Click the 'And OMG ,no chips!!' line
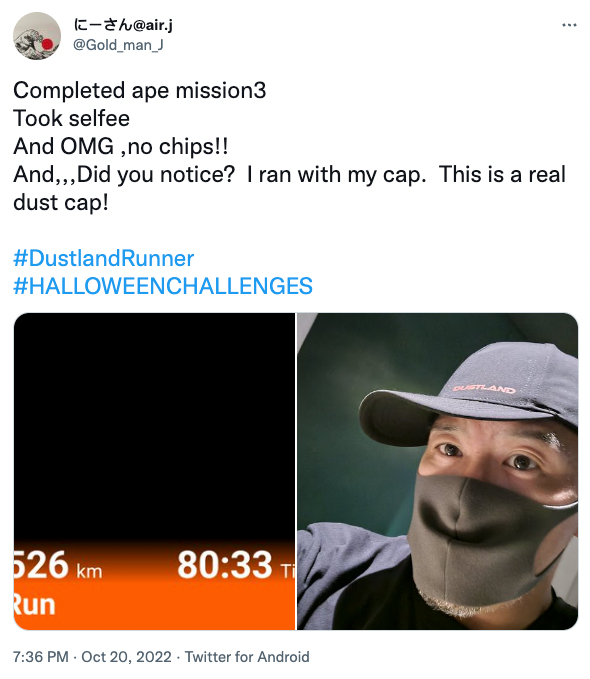The image size is (590, 679). [x=120, y=146]
